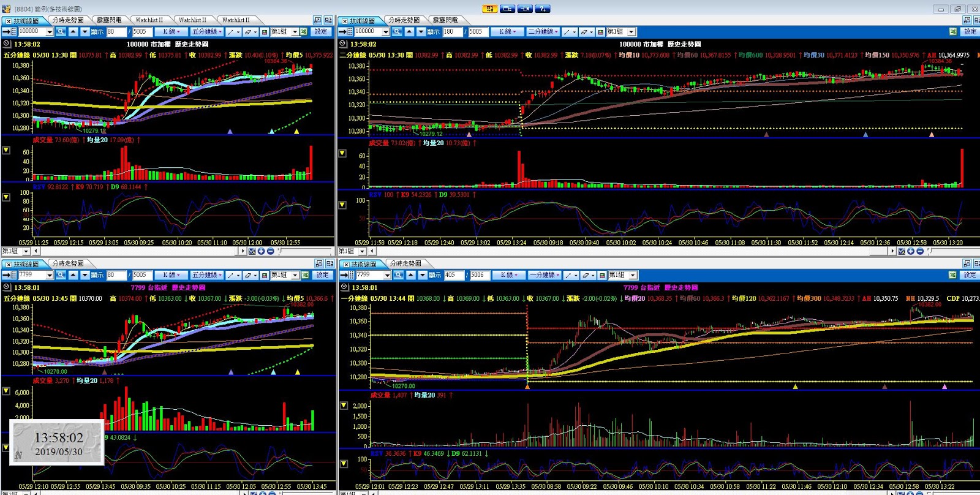Go to previous symbol in top-right panel

409,31
